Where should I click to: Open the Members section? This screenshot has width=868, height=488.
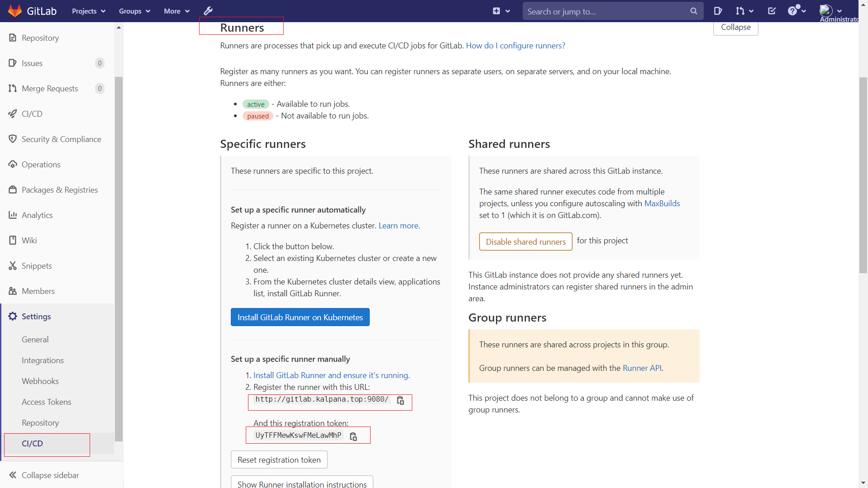(x=38, y=291)
